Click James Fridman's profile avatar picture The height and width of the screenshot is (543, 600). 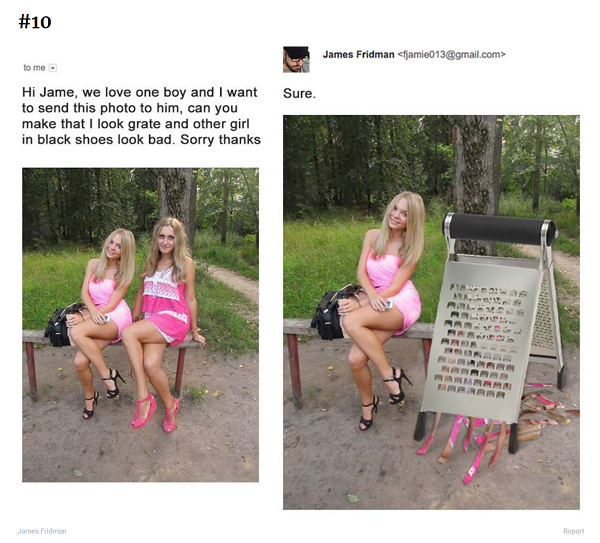click(x=296, y=59)
